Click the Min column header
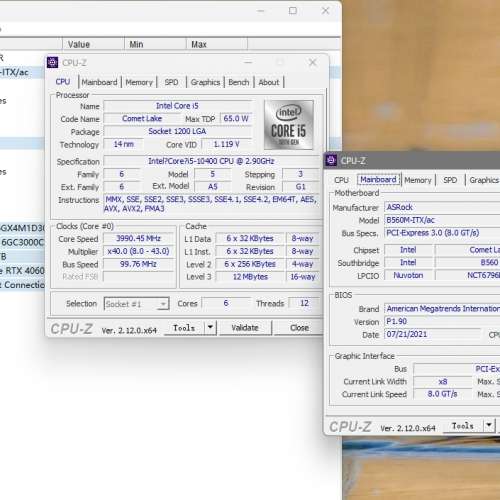The width and height of the screenshot is (500, 500). (x=155, y=44)
